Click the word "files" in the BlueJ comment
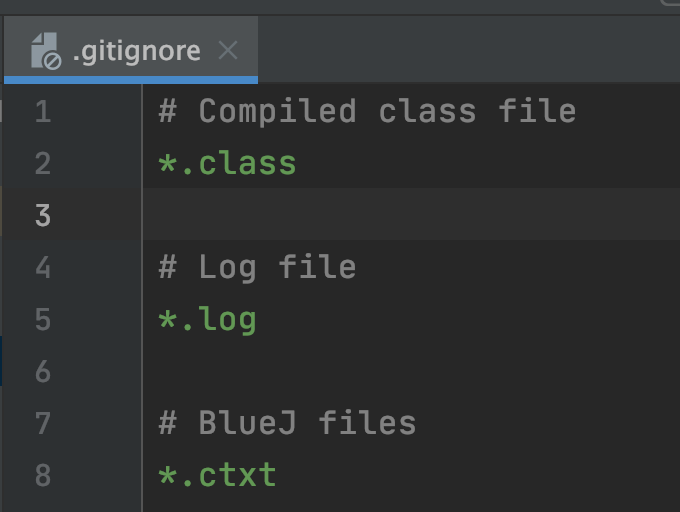The width and height of the screenshot is (680, 512). click(x=367, y=423)
